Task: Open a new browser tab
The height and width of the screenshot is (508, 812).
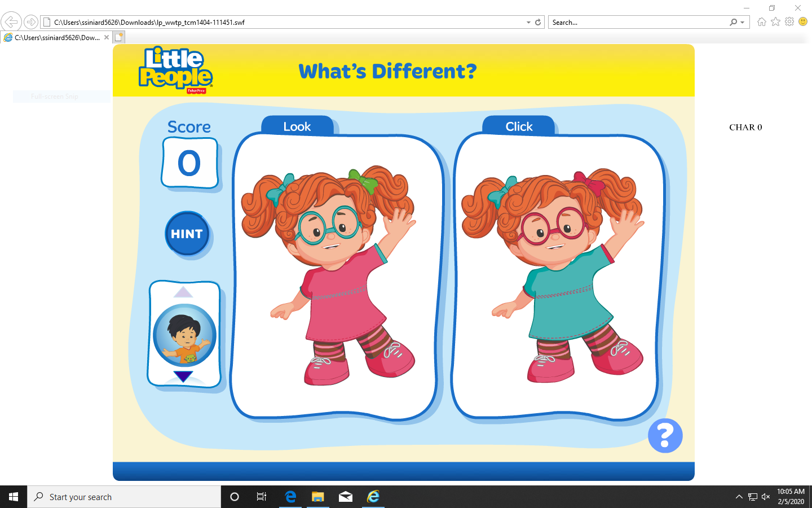Action: (x=118, y=37)
